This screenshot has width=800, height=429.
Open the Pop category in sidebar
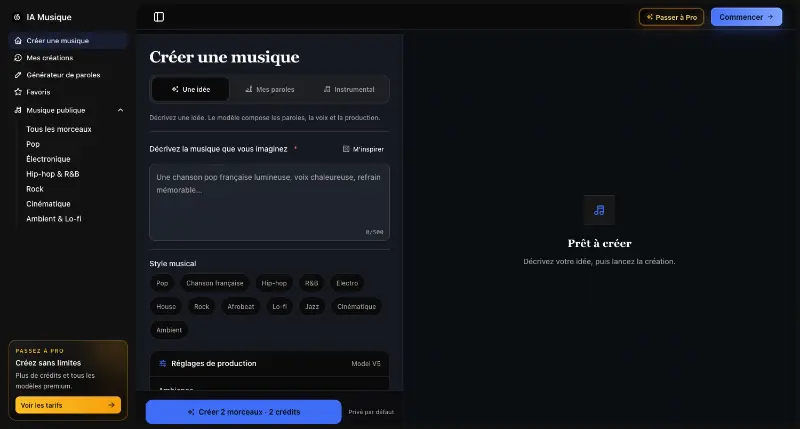point(33,144)
